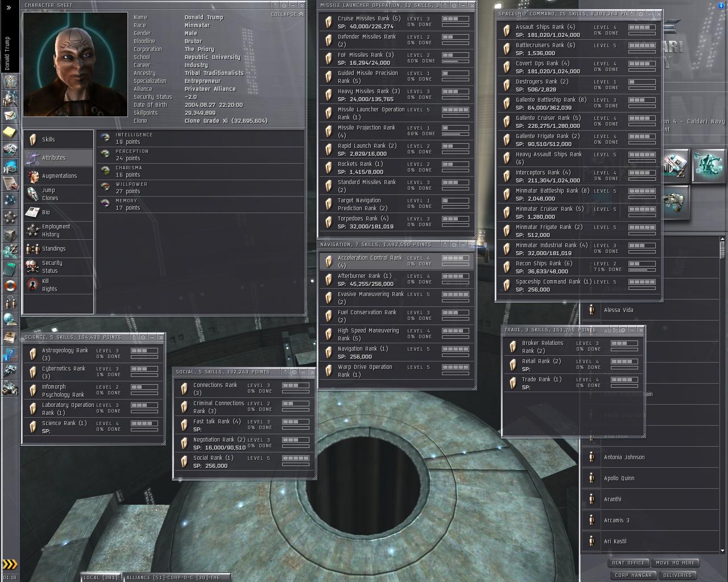Open People and Places in the sidebar
Viewport: 728px width, 582px height.
[x=10, y=99]
